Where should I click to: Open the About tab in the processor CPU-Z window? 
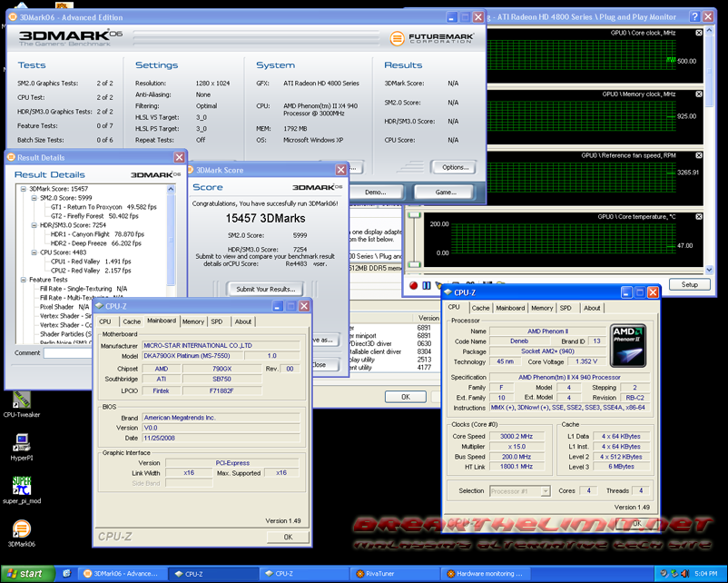tap(592, 308)
